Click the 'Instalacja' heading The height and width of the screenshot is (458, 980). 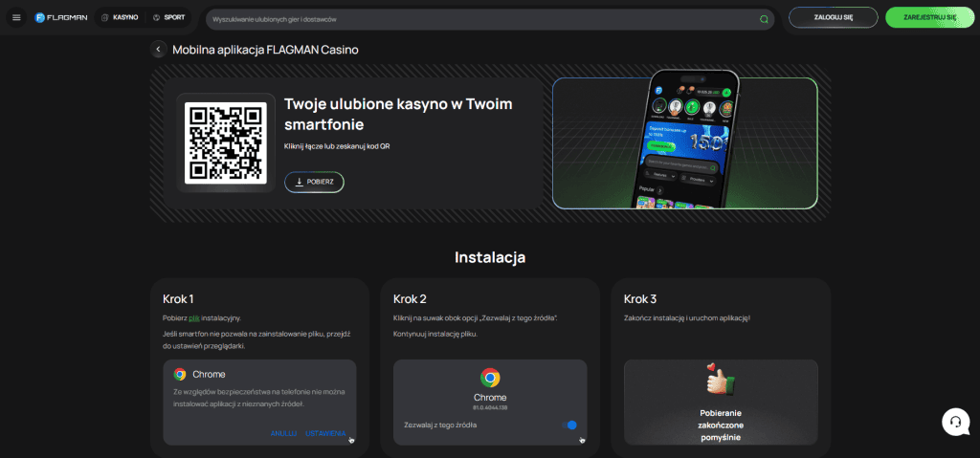tap(490, 257)
